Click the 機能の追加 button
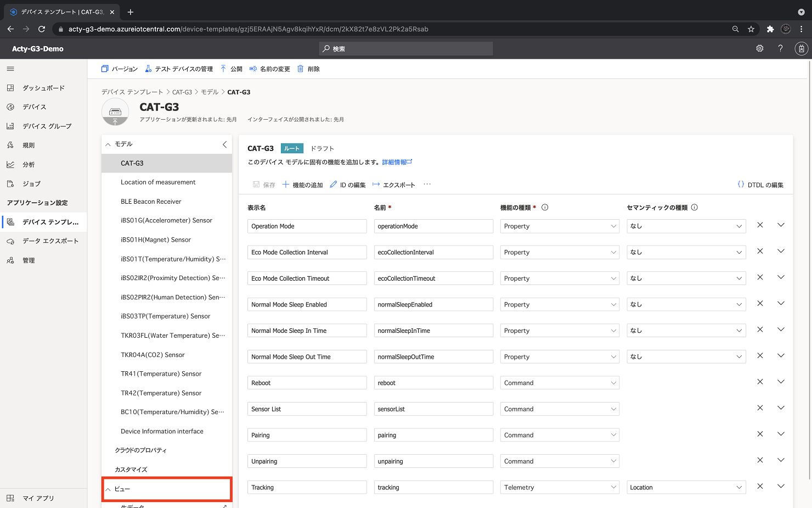812x508 pixels. coord(302,185)
